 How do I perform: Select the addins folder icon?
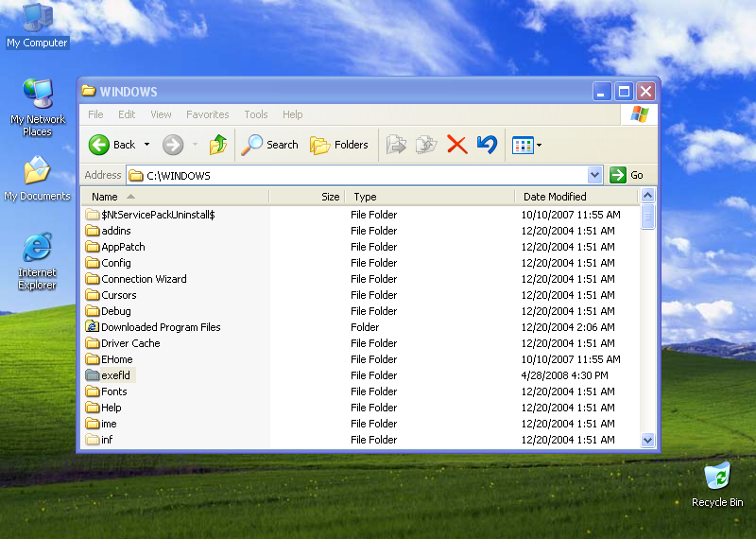[92, 230]
